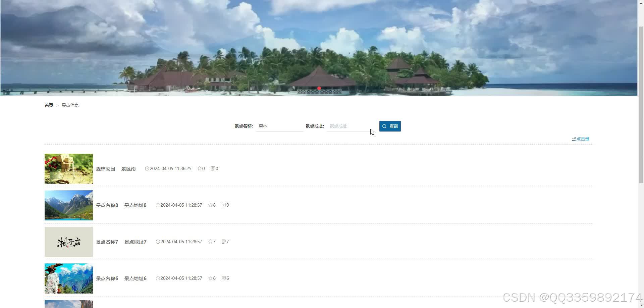Click the 查询 search button
This screenshot has height=308, width=644.
coord(390,126)
